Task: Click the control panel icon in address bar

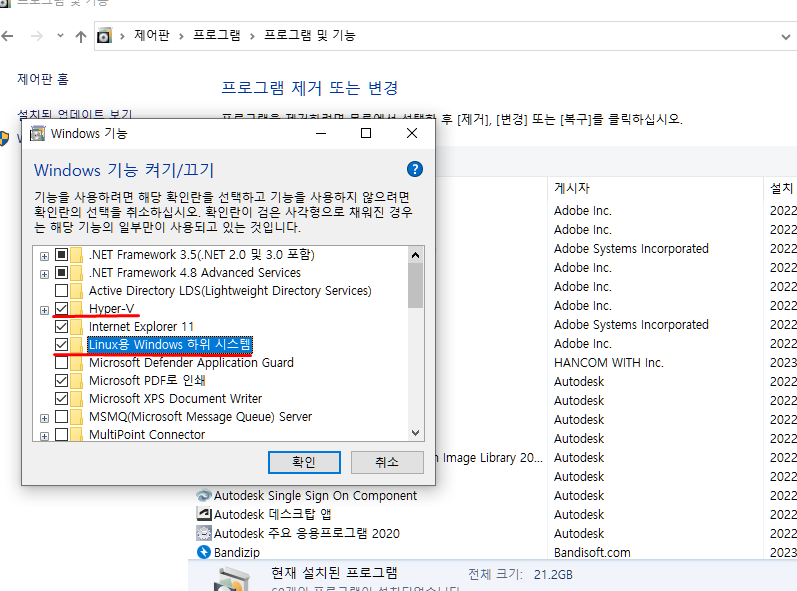Action: tap(104, 36)
